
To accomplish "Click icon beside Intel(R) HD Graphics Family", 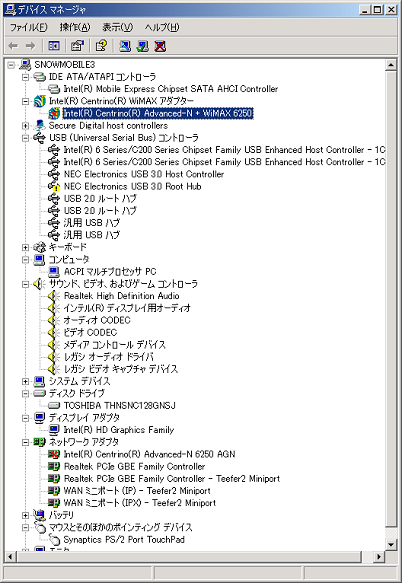I will point(54,430).
